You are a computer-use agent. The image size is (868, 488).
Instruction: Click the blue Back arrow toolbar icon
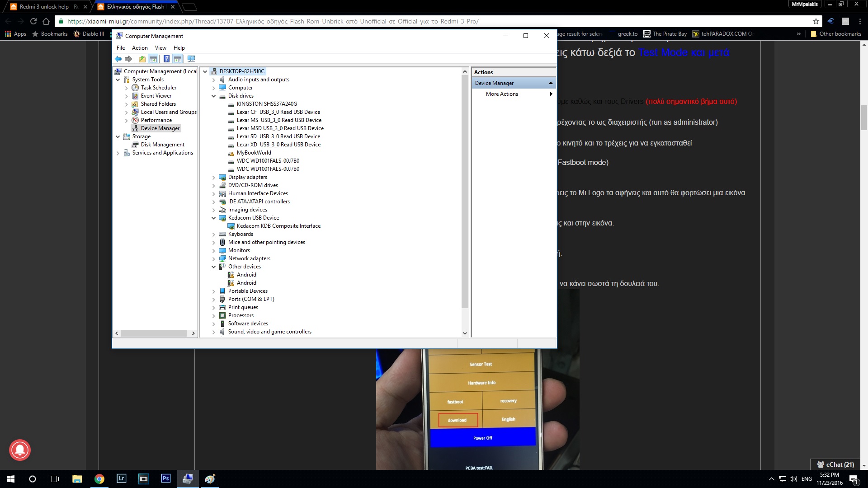(118, 59)
